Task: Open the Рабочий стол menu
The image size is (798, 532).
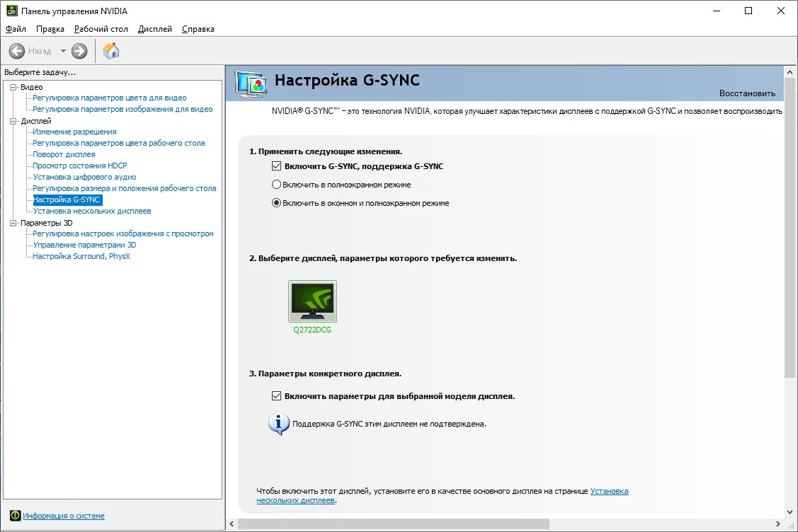Action: [x=101, y=29]
